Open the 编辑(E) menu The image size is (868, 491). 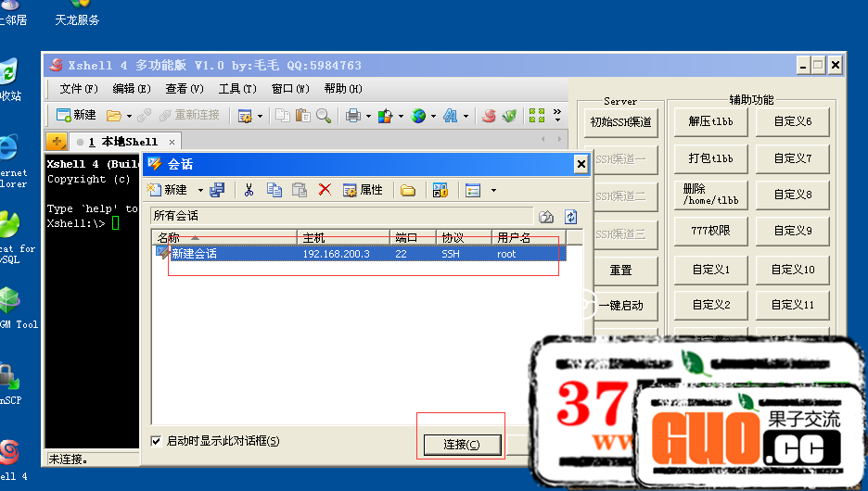tap(132, 89)
